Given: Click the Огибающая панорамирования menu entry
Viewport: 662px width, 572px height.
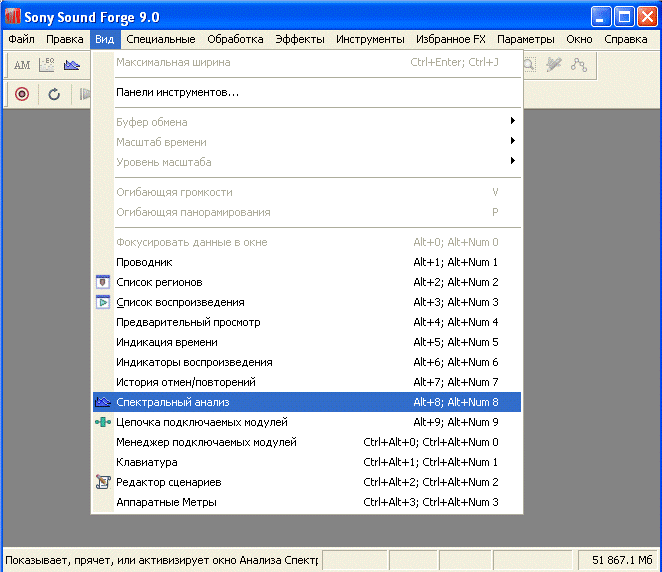Looking at the screenshot, I should tap(307, 212).
